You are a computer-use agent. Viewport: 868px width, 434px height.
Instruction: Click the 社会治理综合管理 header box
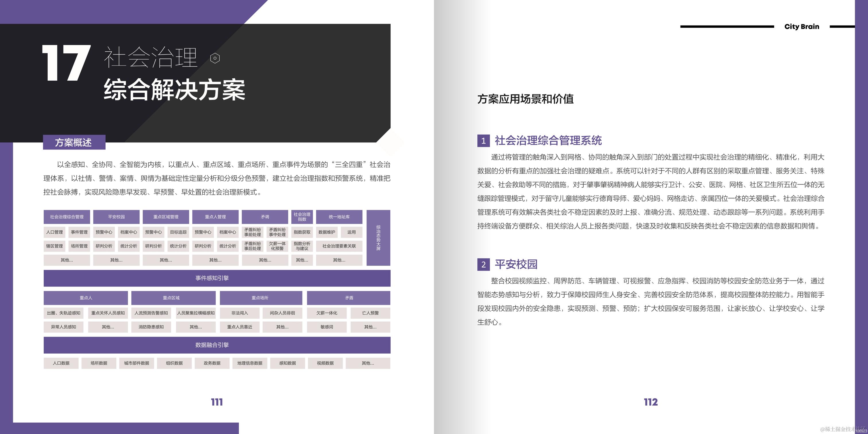67,217
